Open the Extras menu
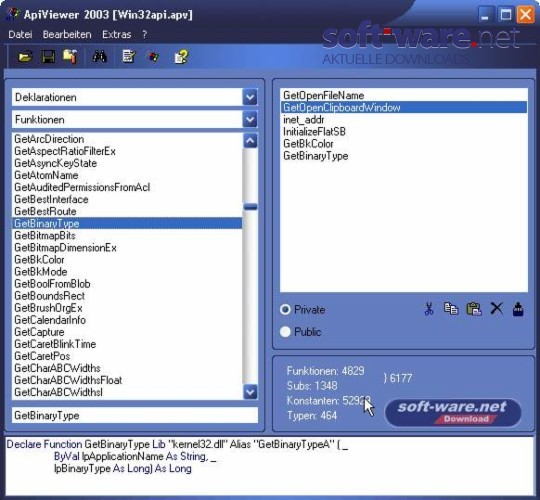This screenshot has height=500, width=540. point(117,34)
